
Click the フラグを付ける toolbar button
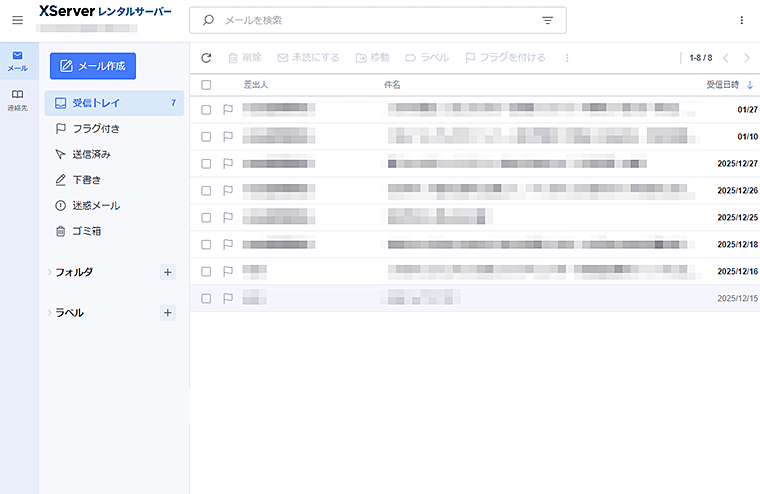(506, 58)
